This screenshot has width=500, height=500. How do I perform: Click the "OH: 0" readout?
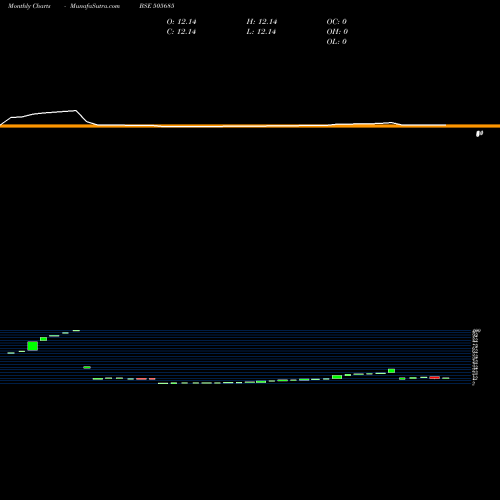coord(337,32)
